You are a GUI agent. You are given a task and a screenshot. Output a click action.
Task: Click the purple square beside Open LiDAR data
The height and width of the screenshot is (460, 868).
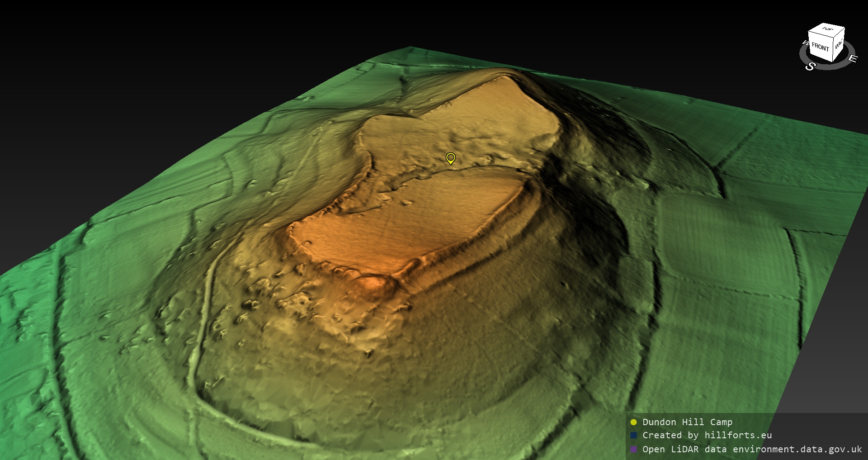[633, 449]
